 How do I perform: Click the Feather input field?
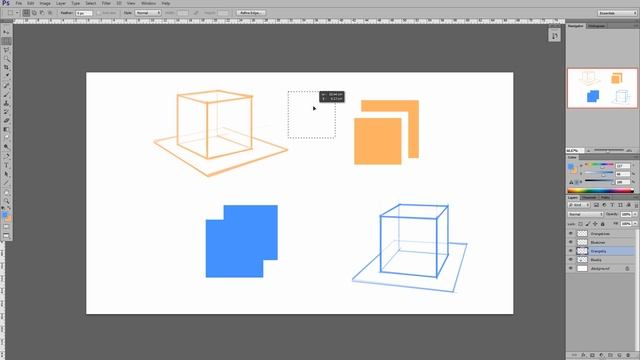coord(83,13)
